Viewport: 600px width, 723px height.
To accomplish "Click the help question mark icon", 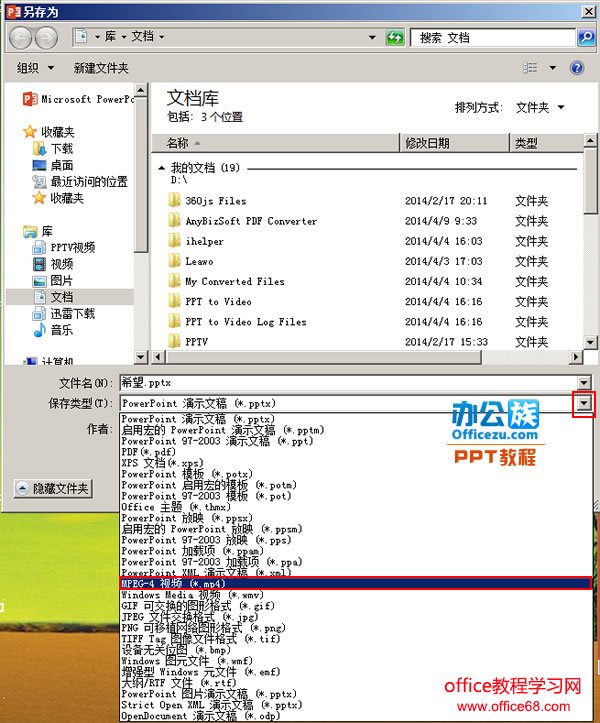I will [x=577, y=68].
